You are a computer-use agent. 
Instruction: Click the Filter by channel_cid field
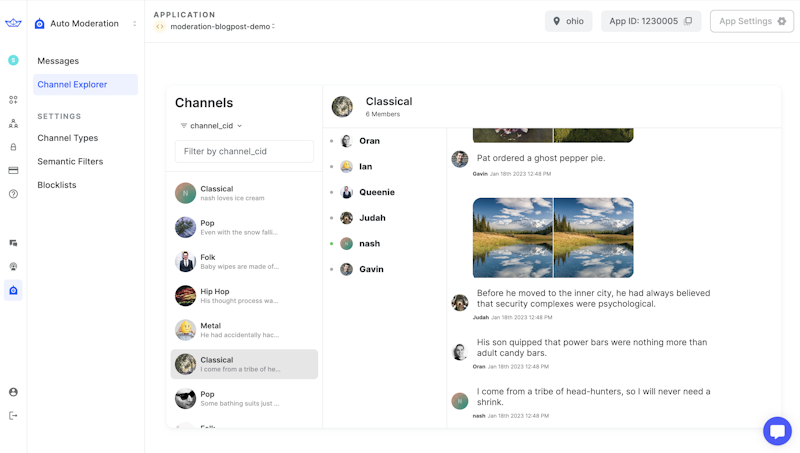pyautogui.click(x=244, y=151)
